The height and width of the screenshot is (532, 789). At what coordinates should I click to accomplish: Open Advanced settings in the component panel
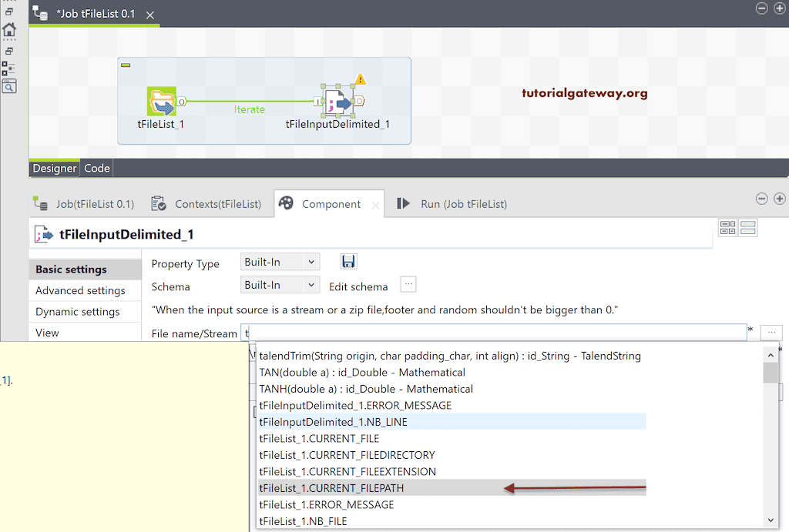tap(79, 290)
